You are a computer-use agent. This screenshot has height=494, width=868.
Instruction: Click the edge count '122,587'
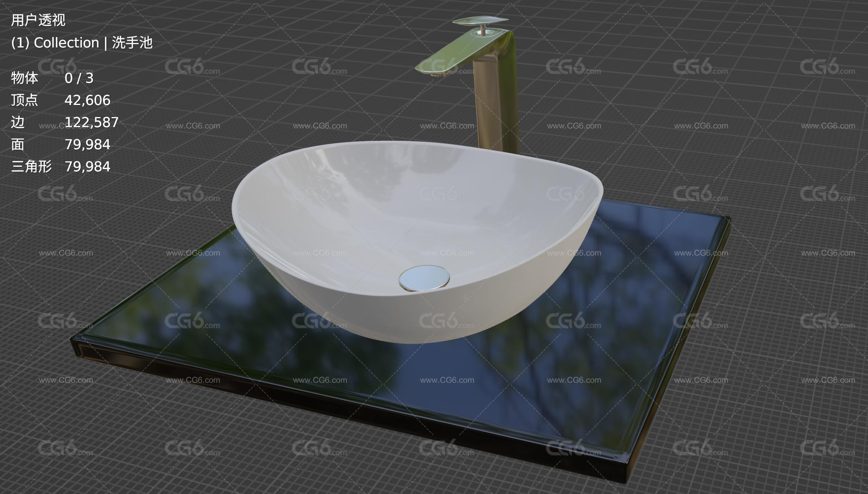tap(91, 122)
